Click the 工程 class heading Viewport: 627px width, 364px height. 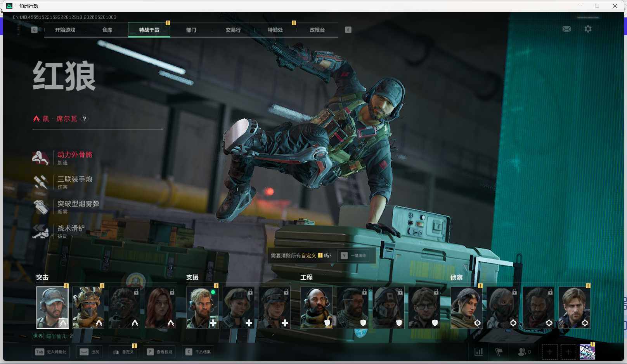307,278
